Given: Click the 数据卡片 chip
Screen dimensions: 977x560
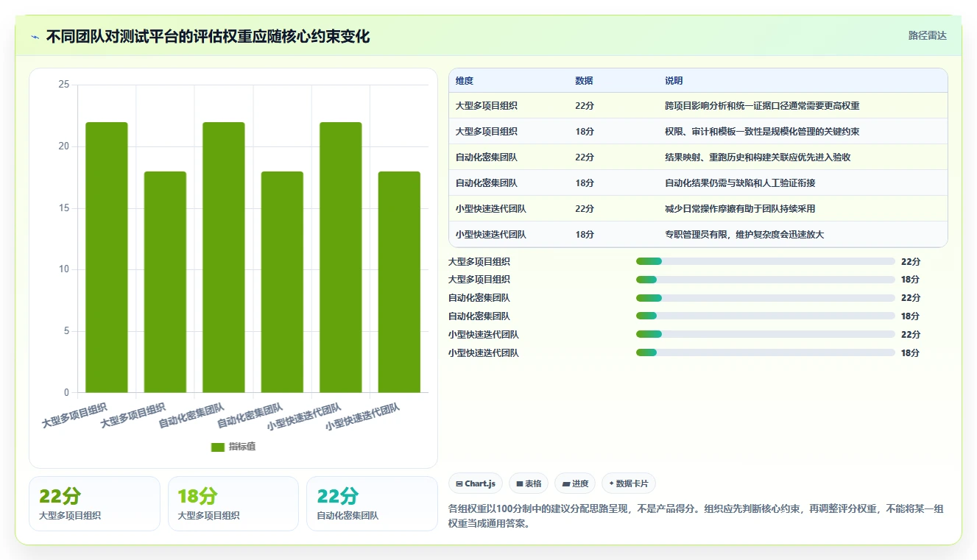Looking at the screenshot, I should (x=629, y=483).
